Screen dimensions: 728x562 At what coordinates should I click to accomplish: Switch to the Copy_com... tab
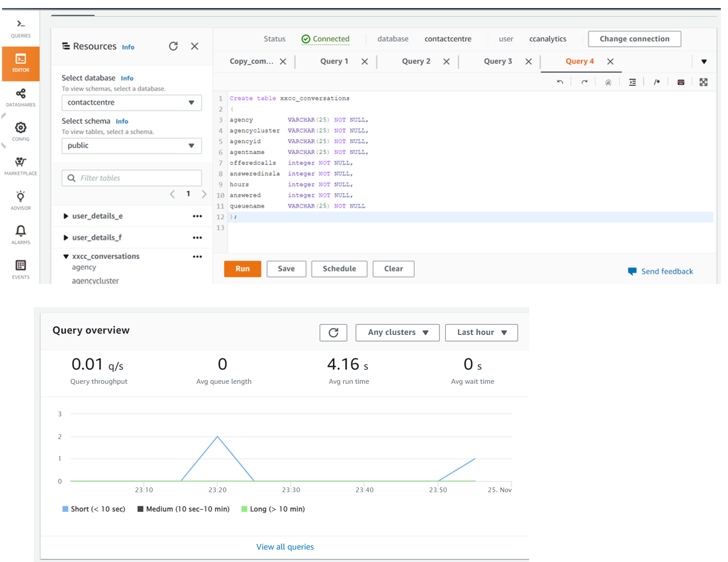point(251,61)
